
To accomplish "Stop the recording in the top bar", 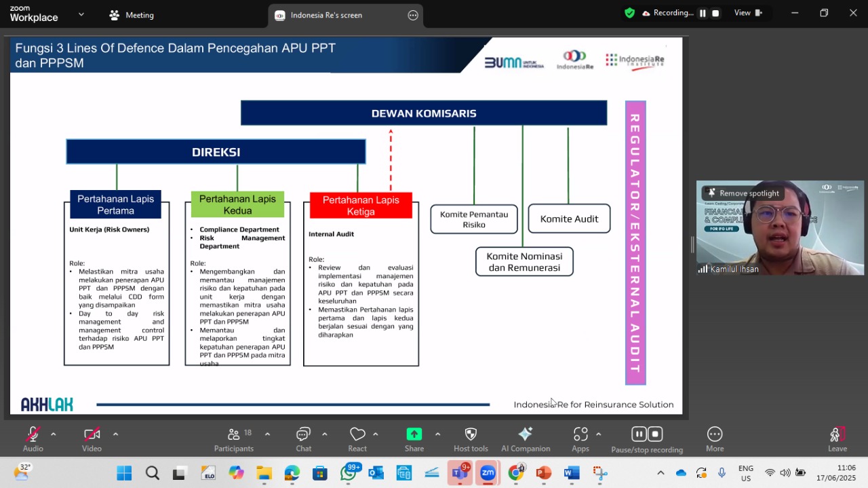I will coord(715,13).
